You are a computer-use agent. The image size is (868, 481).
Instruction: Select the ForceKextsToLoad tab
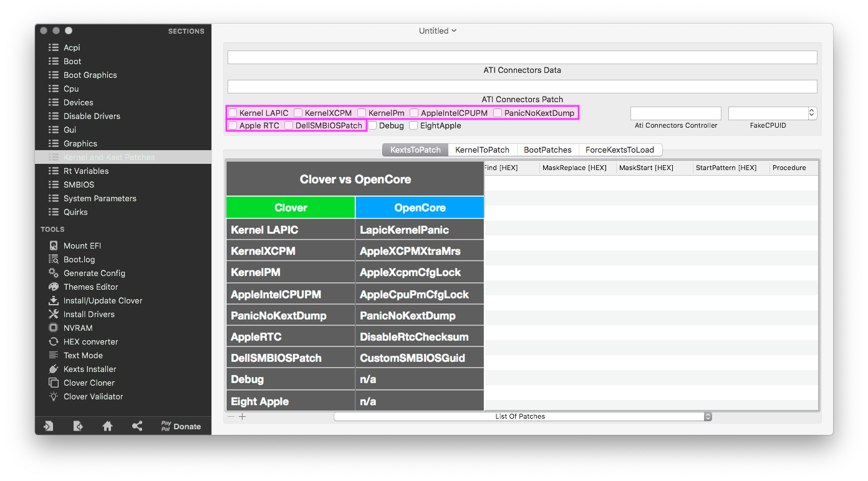pyautogui.click(x=620, y=150)
